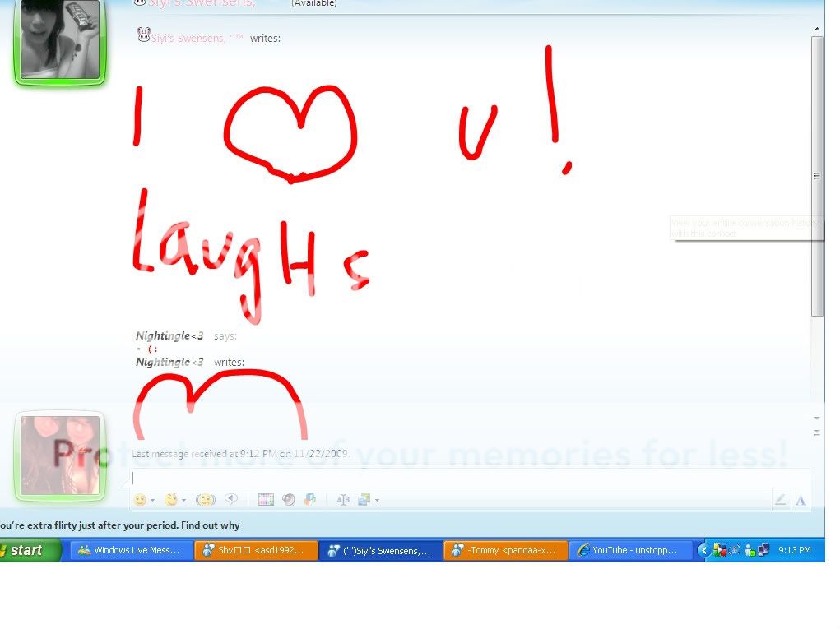The height and width of the screenshot is (629, 840).
Task: Click the change font icon
Action: 343,500
